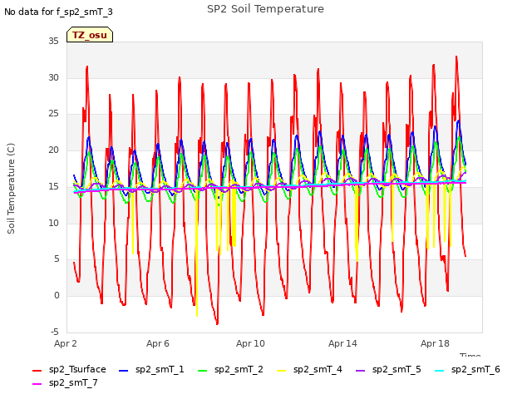The image size is (532, 399).
Task: Click the TZ_osu annotation label
Action: pyautogui.click(x=90, y=35)
